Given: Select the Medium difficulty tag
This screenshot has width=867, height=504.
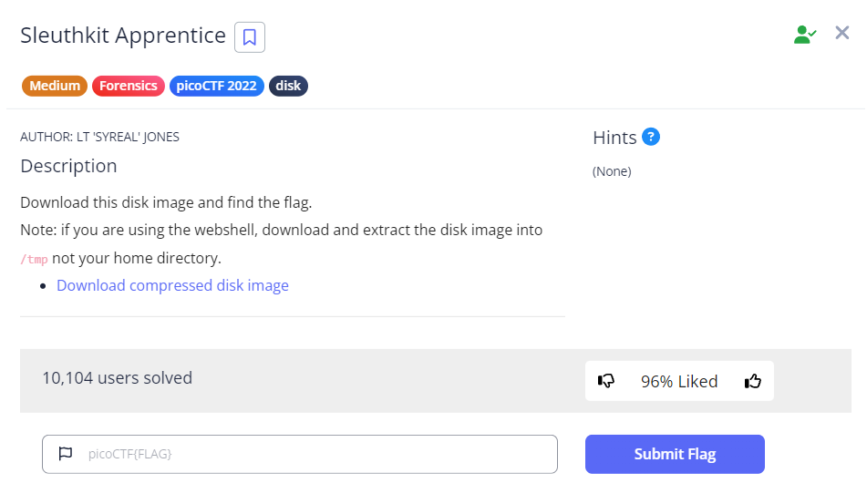Looking at the screenshot, I should click(x=54, y=86).
